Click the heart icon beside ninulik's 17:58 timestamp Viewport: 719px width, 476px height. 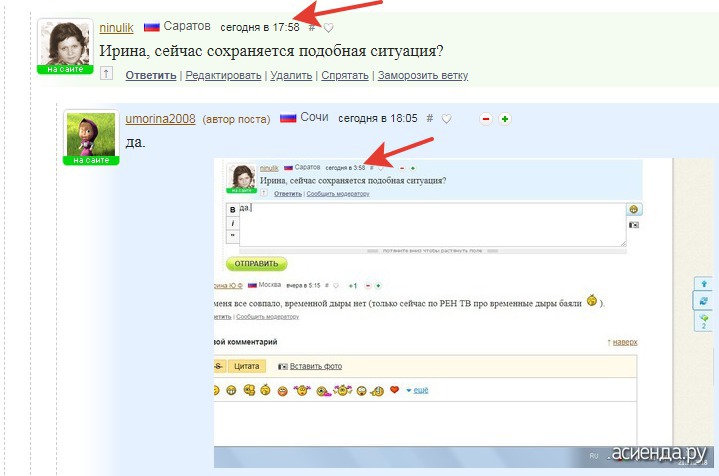pyautogui.click(x=328, y=28)
